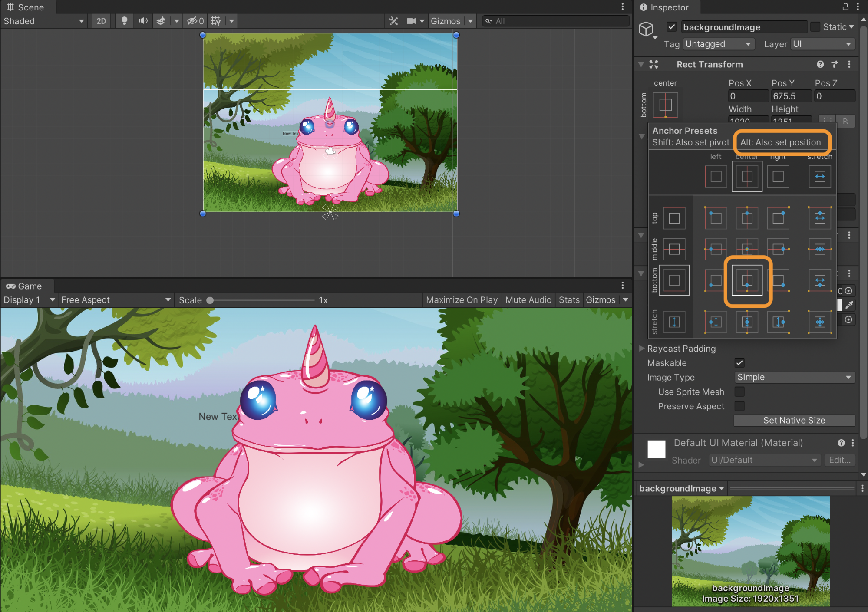Uncheck the Maskable checkbox
The height and width of the screenshot is (612, 868).
click(x=739, y=362)
